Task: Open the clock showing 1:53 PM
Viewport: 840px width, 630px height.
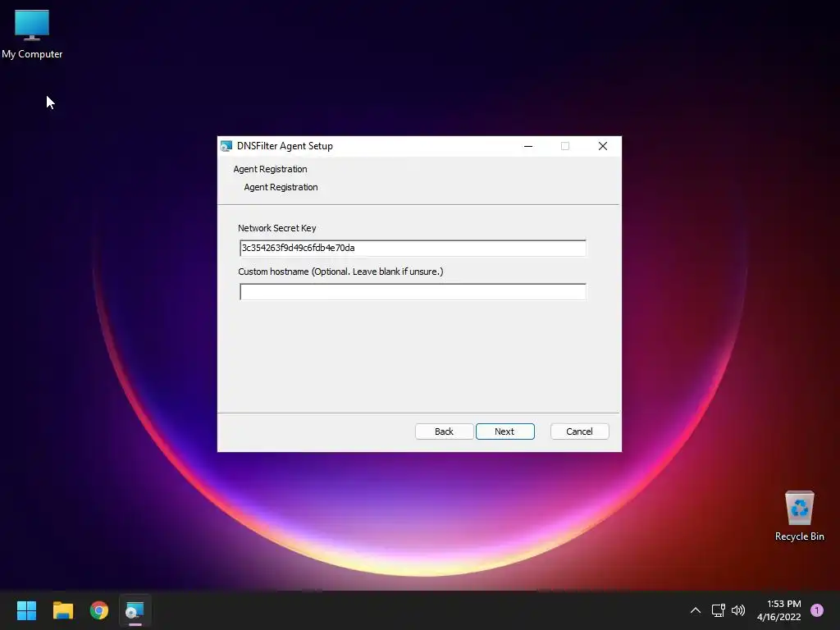Action: coord(779,610)
